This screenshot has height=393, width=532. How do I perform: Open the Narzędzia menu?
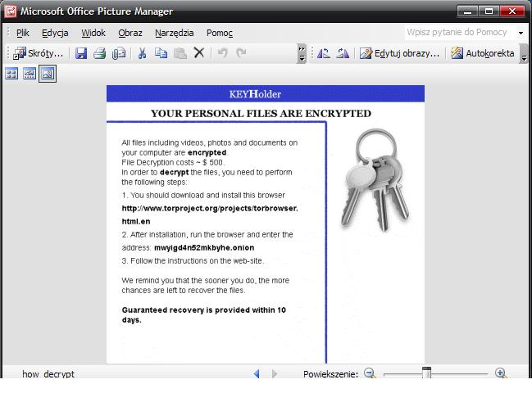click(x=175, y=33)
